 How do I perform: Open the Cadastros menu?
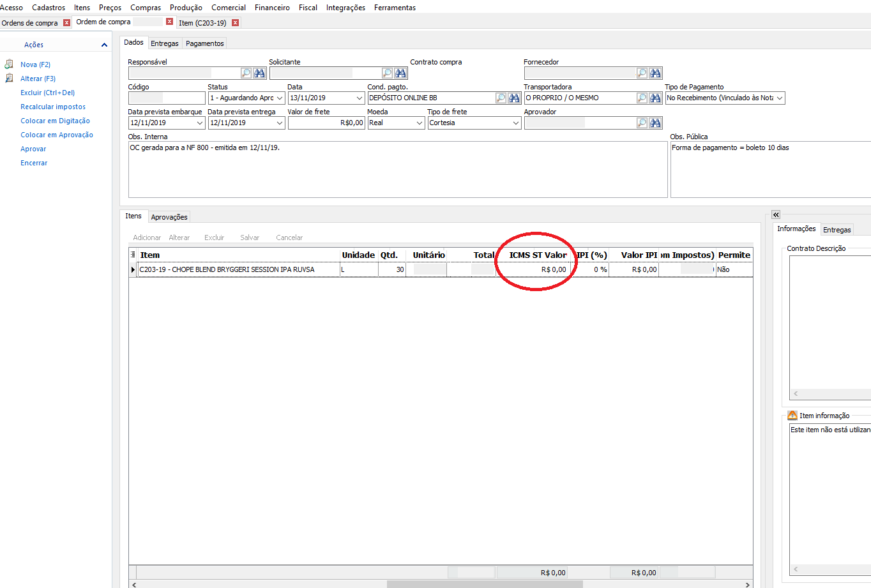(x=49, y=8)
